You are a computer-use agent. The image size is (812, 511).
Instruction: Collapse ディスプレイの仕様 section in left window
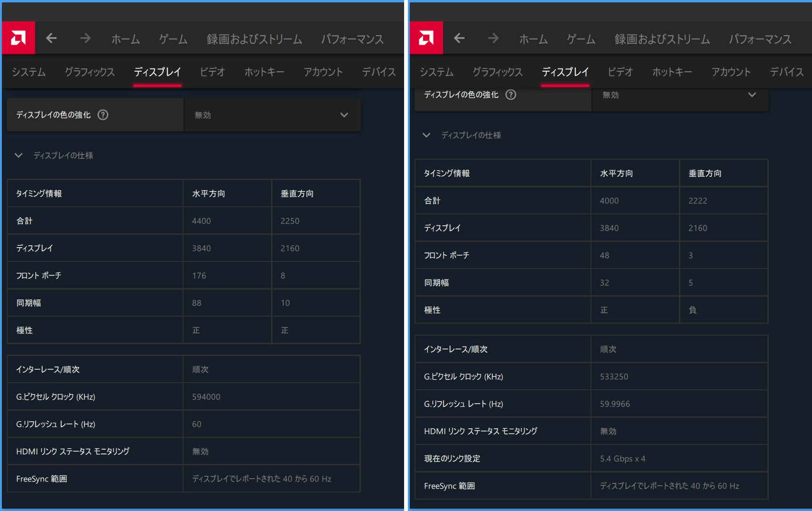click(19, 155)
